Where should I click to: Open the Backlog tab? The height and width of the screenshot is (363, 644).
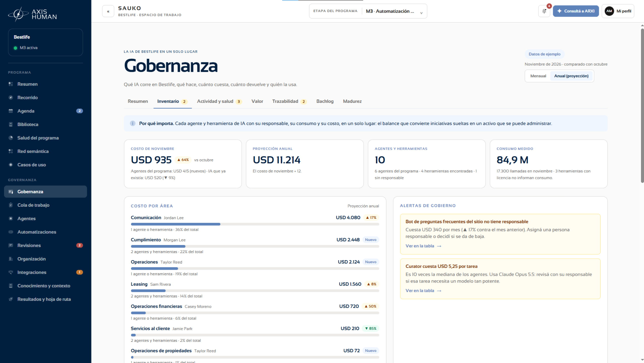(325, 101)
